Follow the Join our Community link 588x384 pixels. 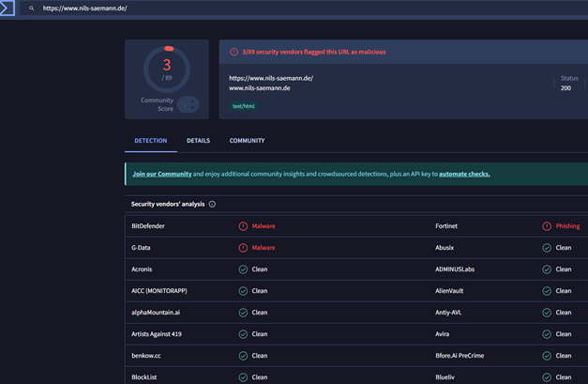pyautogui.click(x=162, y=174)
